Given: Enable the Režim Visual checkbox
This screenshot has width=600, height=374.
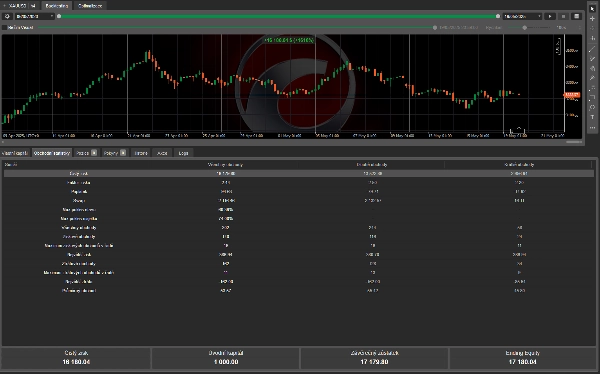Looking at the screenshot, I should pyautogui.click(x=5, y=28).
